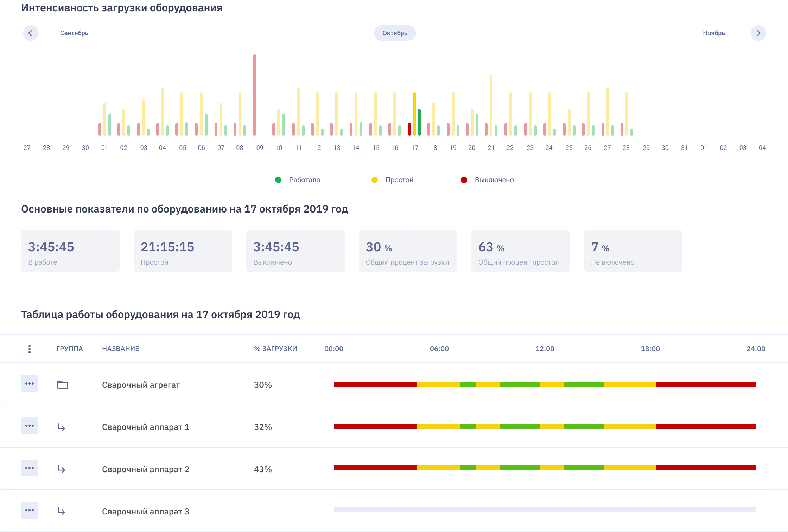The height and width of the screenshot is (532, 788).
Task: Click date label 09 on chart axis
Action: pos(260,148)
